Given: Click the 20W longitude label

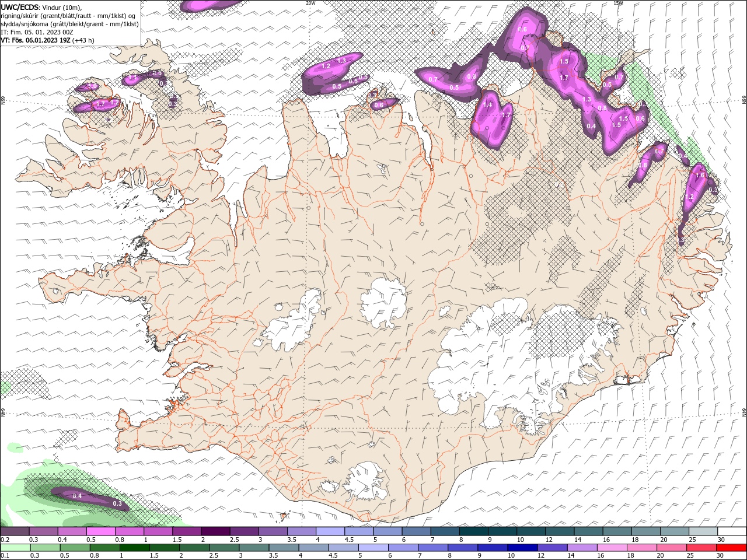Looking at the screenshot, I should 310,3.
